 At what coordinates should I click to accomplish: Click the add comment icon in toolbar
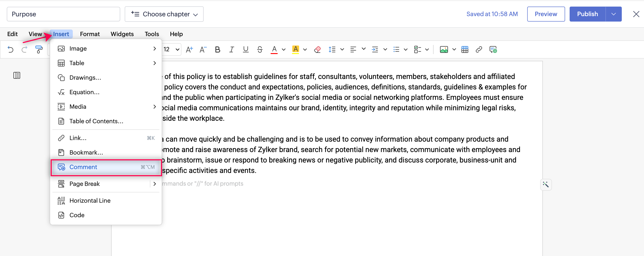click(493, 49)
